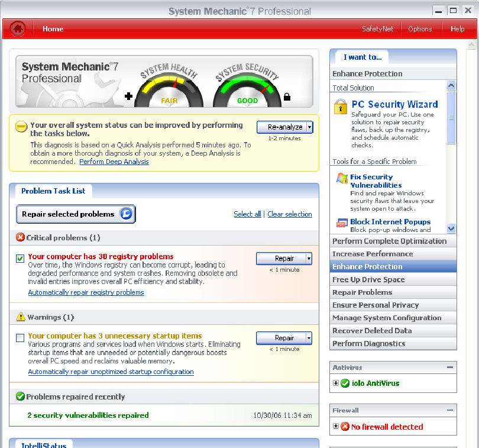Click the yellow Warnings triangle icon

(21, 317)
